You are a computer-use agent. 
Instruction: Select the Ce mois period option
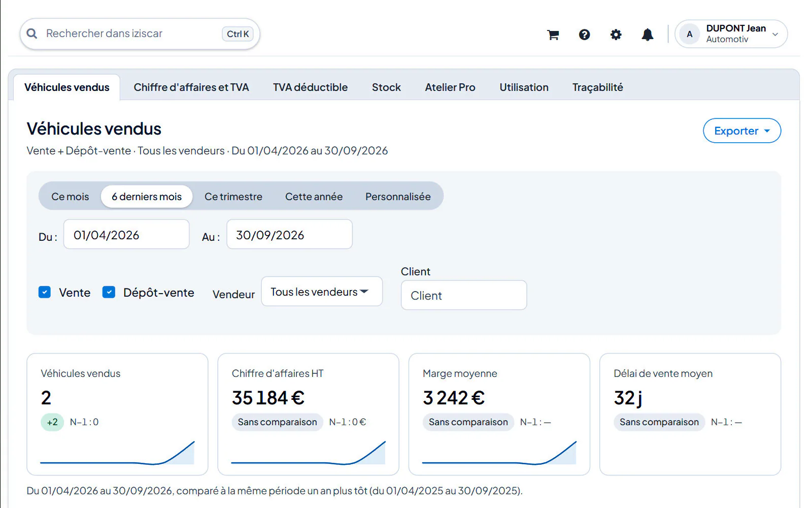(x=70, y=197)
